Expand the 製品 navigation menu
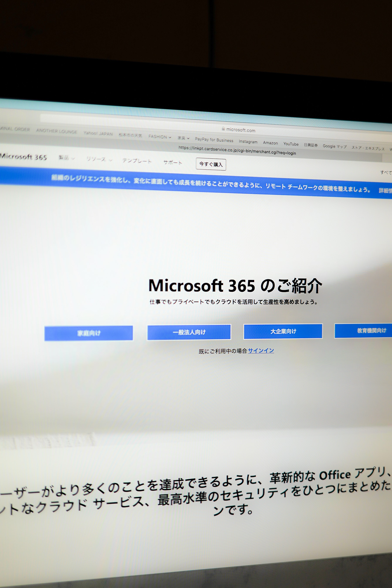This screenshot has height=588, width=392. point(66,158)
